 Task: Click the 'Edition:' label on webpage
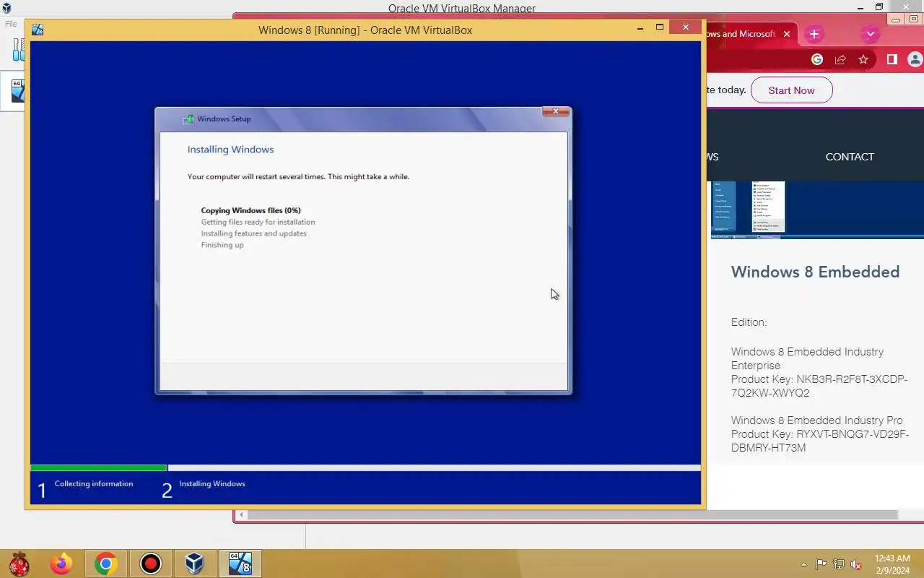tap(749, 322)
